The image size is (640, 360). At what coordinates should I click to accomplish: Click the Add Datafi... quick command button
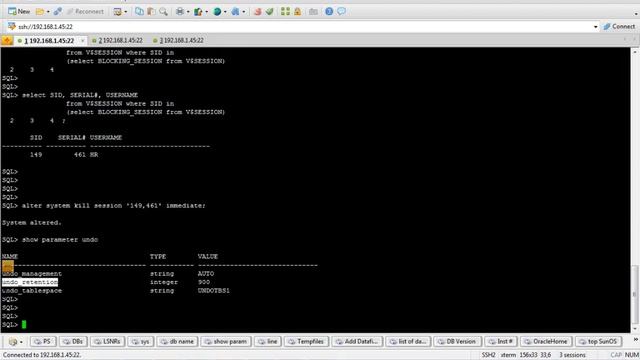(357, 341)
